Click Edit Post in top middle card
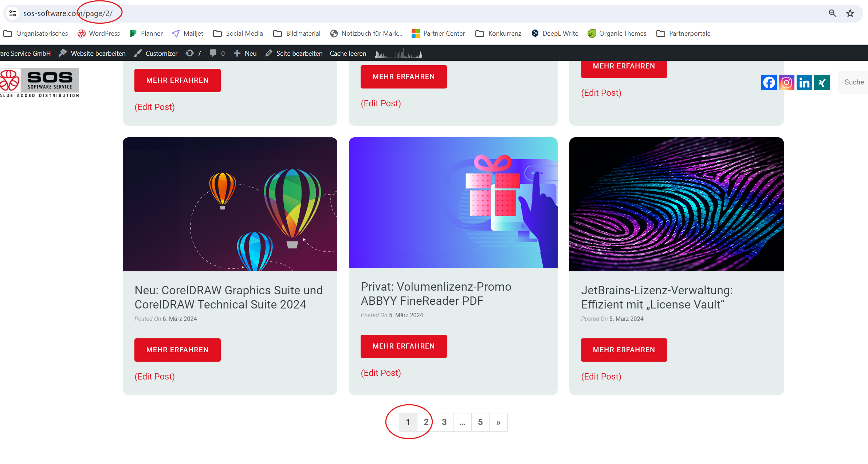 tap(381, 103)
